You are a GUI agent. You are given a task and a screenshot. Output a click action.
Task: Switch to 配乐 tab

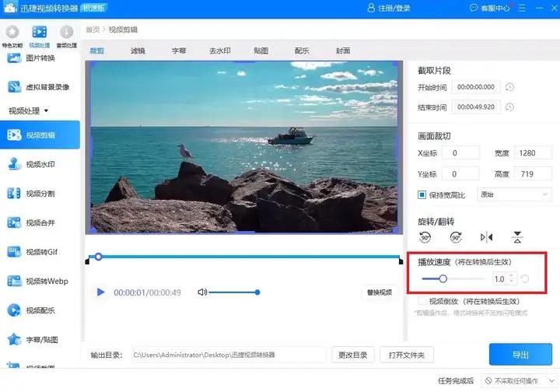pyautogui.click(x=302, y=51)
